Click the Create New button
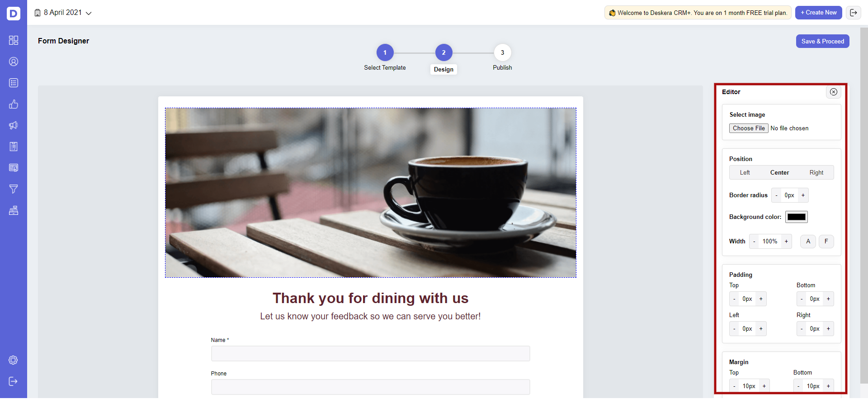This screenshot has height=413, width=868. point(819,13)
